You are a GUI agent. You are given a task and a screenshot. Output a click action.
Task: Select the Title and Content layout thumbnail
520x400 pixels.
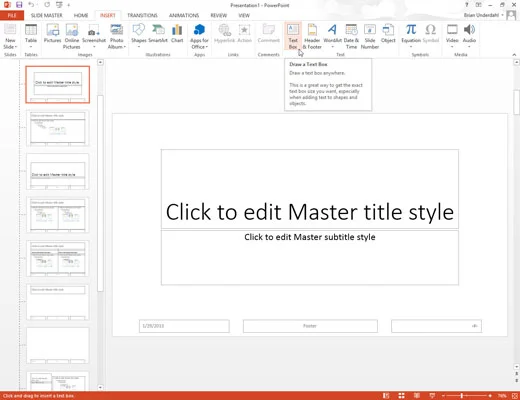pos(58,128)
